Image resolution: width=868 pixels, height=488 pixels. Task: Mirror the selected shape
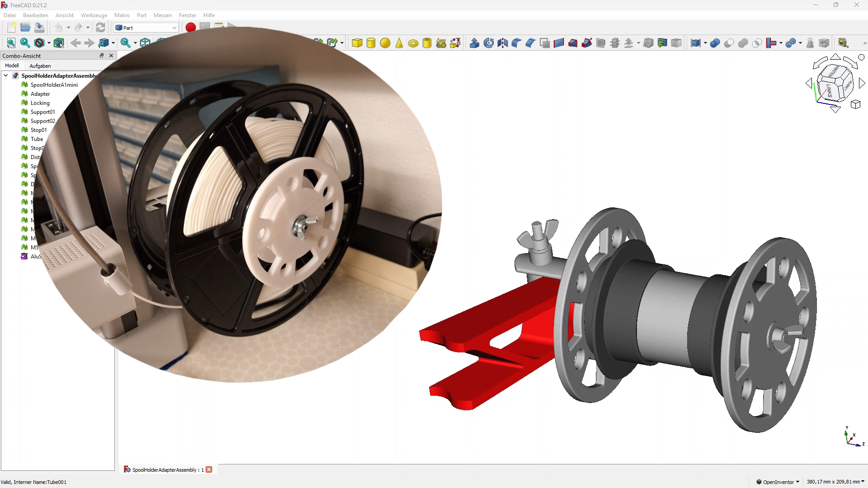(503, 43)
